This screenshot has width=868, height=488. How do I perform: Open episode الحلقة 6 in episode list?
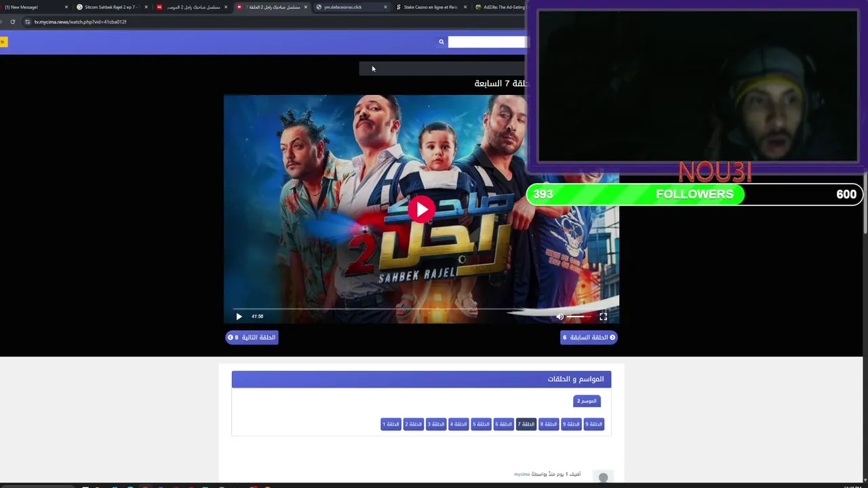pos(504,424)
